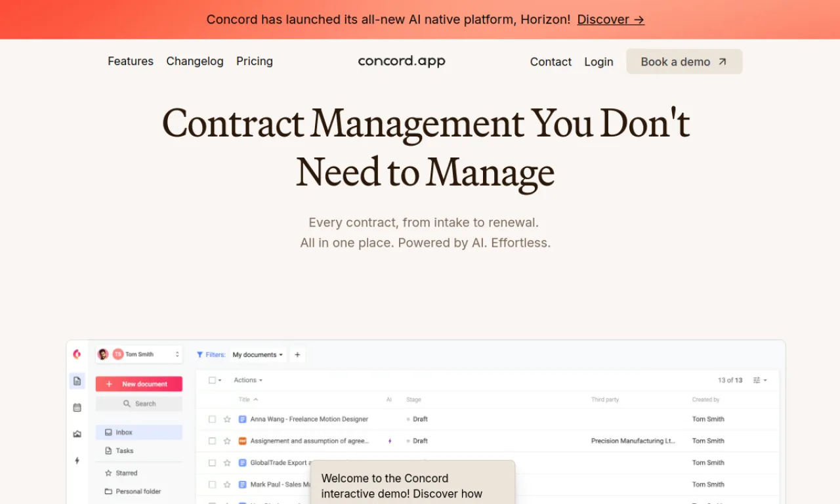Click the Created by column header
The height and width of the screenshot is (504, 840).
(x=705, y=400)
